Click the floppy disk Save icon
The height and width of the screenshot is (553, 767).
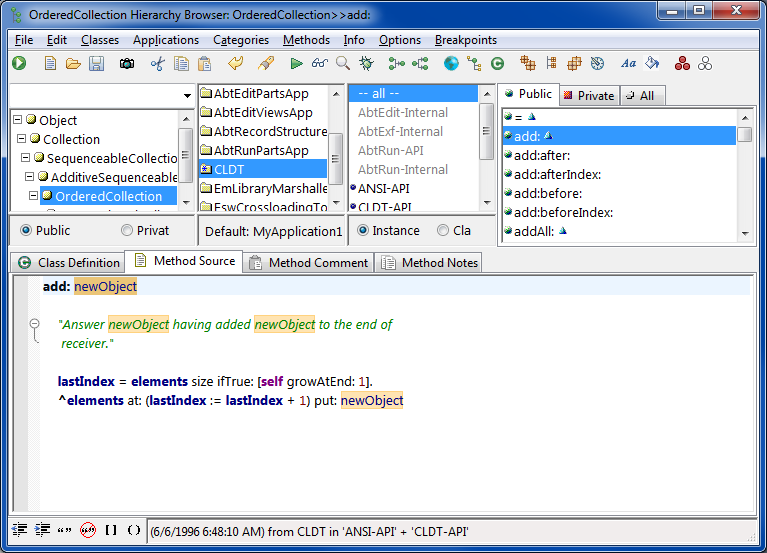point(96,64)
